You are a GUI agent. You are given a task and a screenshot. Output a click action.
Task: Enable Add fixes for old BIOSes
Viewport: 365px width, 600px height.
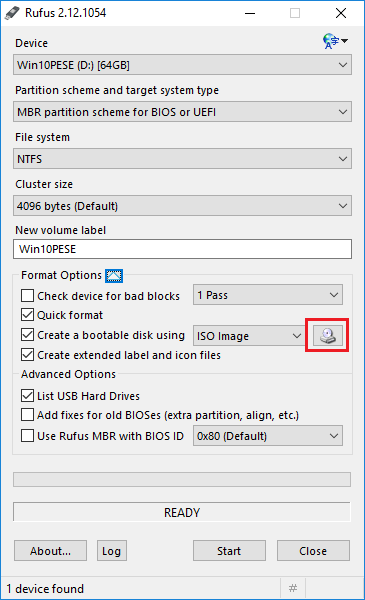(27, 415)
